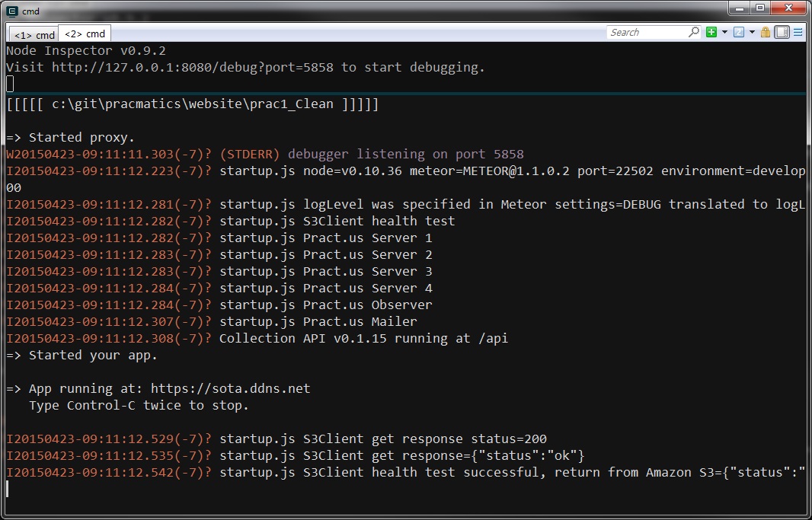Image resolution: width=812 pixels, height=520 pixels.
Task: Click 'Pract.us Mailer' line
Action: coord(211,321)
